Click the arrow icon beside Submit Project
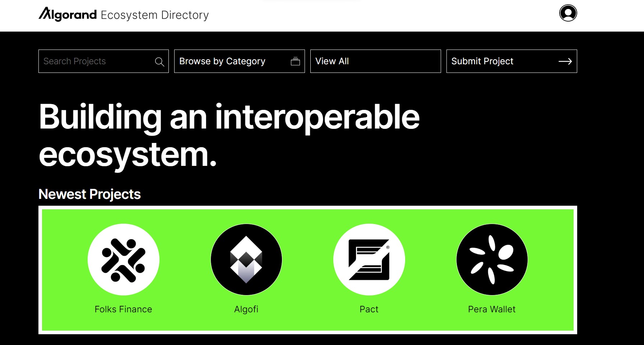The height and width of the screenshot is (345, 644). [x=565, y=61]
